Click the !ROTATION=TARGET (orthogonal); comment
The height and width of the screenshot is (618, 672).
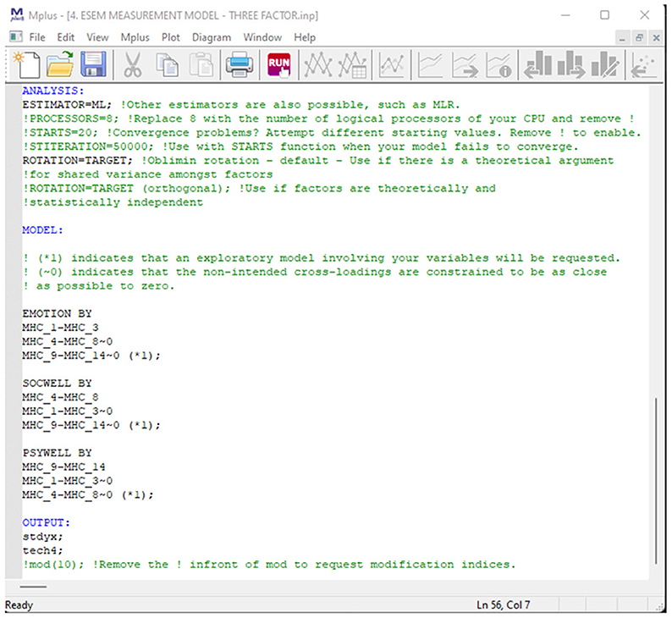tap(126, 188)
